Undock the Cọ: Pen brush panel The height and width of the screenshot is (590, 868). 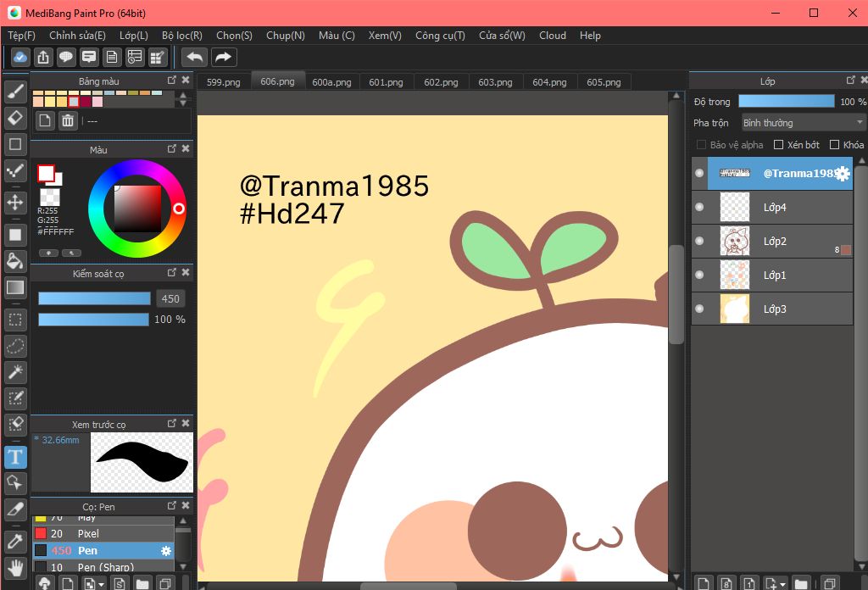click(x=171, y=505)
